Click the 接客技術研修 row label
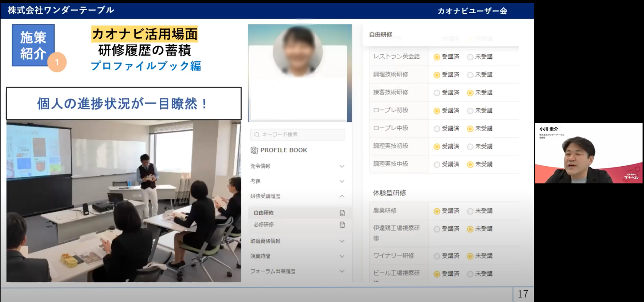 coord(391,92)
